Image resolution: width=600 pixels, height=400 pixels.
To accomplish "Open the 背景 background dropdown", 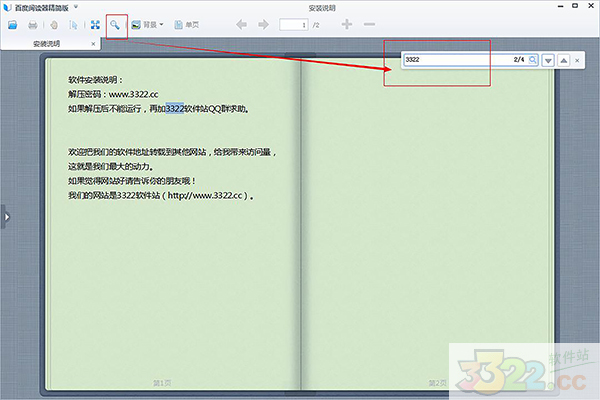I will (x=147, y=25).
